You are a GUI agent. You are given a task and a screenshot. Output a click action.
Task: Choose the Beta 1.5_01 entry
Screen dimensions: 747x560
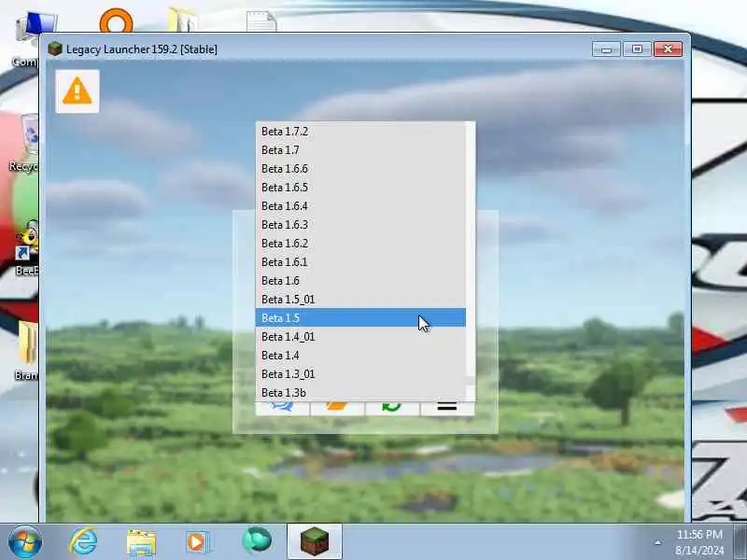point(360,299)
